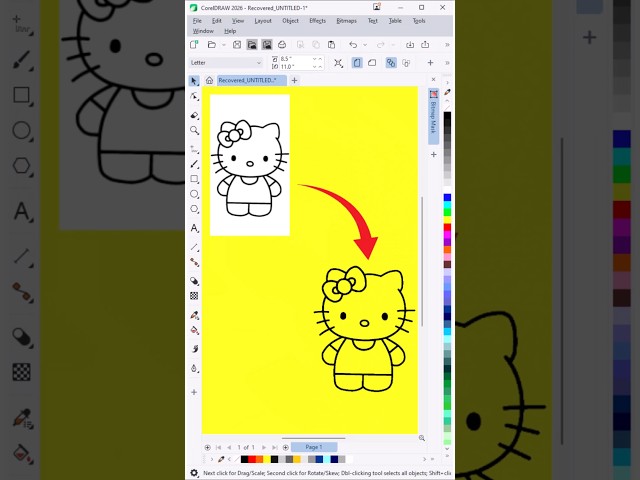Screen dimensions: 640x480
Task: Open the Bitmaps menu
Action: (x=347, y=21)
